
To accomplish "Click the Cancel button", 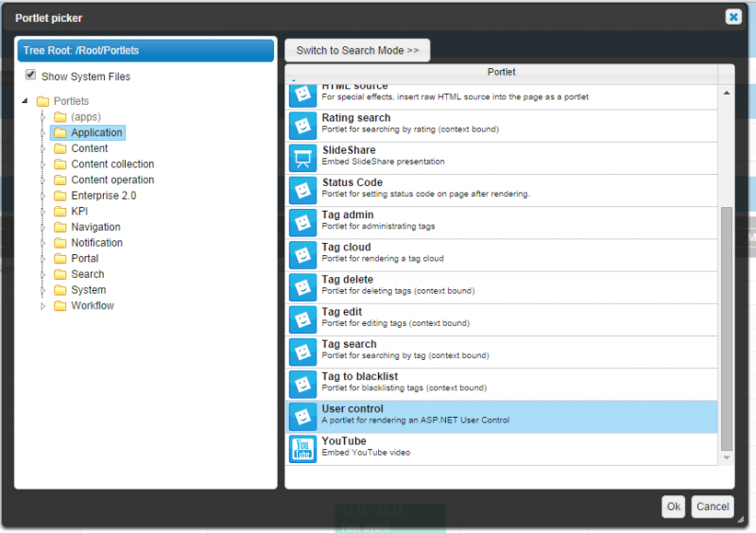I will pyautogui.click(x=713, y=507).
